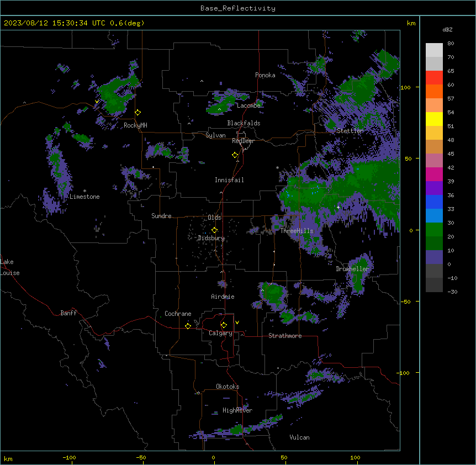Click the km unit label at top right
The height and width of the screenshot is (465, 476).
point(411,23)
